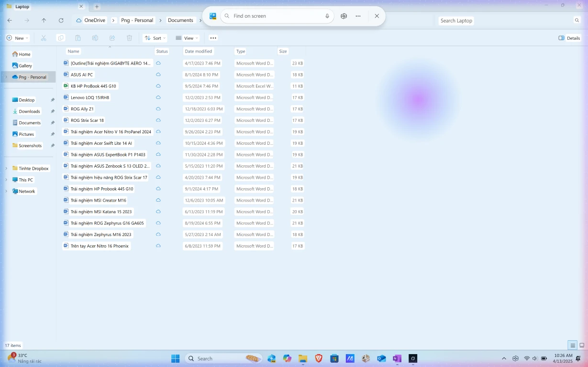The image size is (588, 367).
Task: Click the Delete trash can icon
Action: (x=129, y=38)
